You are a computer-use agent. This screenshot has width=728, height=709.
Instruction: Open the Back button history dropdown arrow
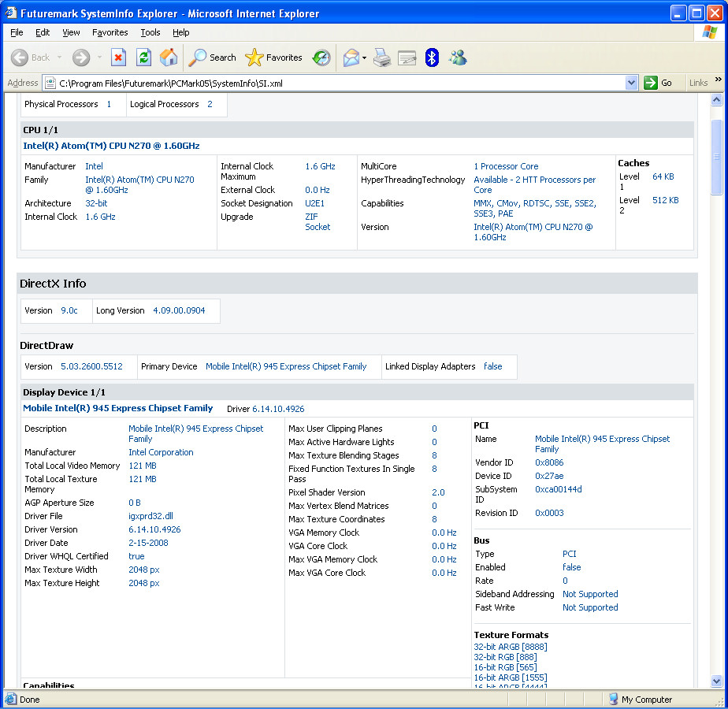point(59,58)
